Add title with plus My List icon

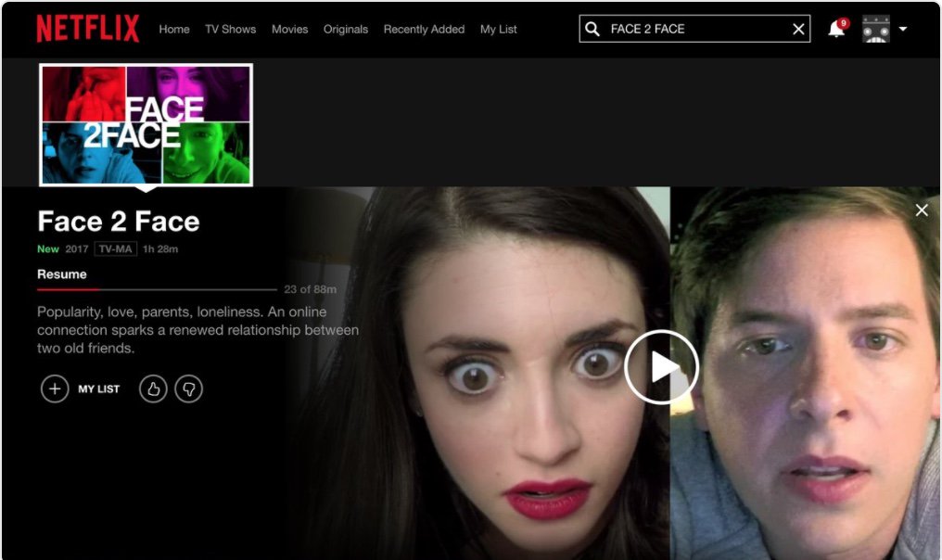(55, 388)
